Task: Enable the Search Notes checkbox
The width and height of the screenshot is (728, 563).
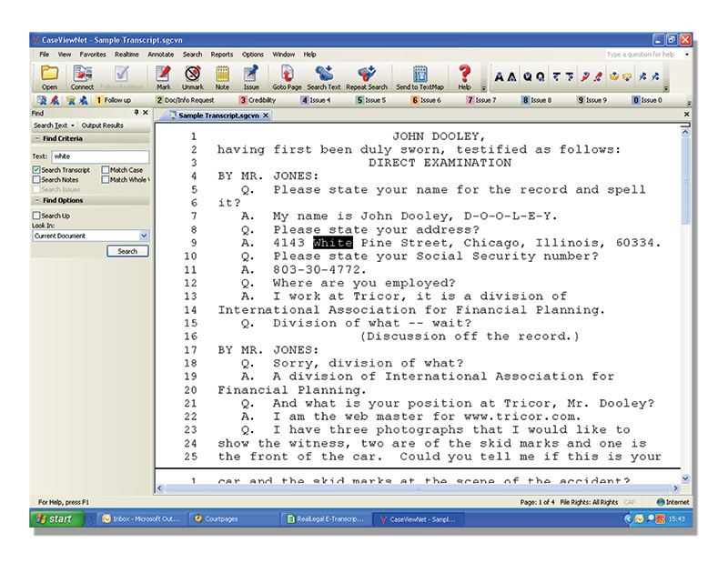Action: (x=36, y=179)
